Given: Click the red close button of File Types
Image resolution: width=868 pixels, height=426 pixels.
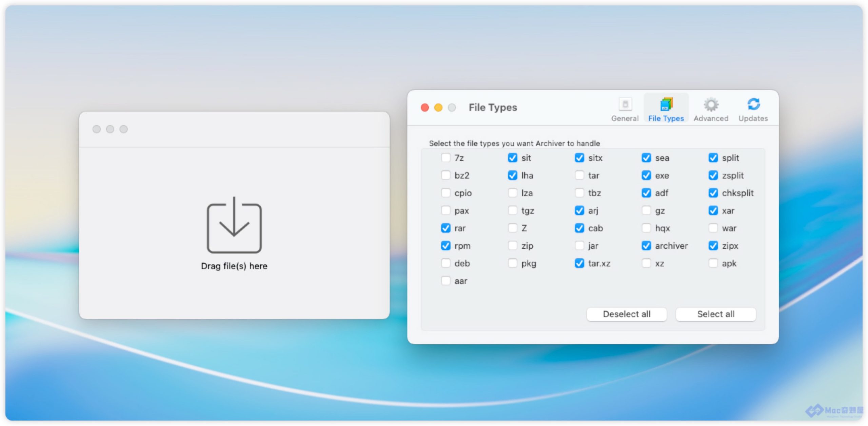Looking at the screenshot, I should click(x=425, y=108).
